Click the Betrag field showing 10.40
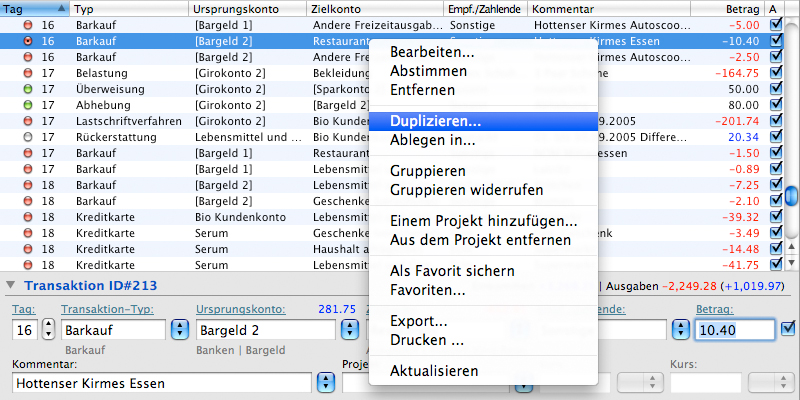This screenshot has width=800, height=400. coord(735,330)
